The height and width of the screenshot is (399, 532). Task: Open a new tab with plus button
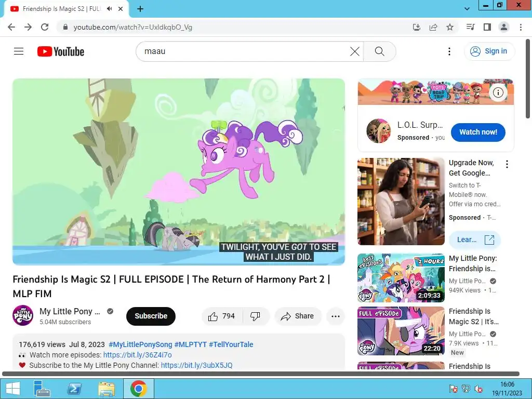coord(140,9)
